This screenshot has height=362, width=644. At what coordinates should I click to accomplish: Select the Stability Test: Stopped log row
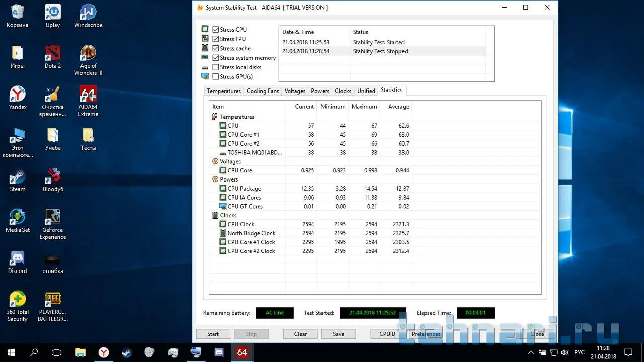click(x=380, y=51)
